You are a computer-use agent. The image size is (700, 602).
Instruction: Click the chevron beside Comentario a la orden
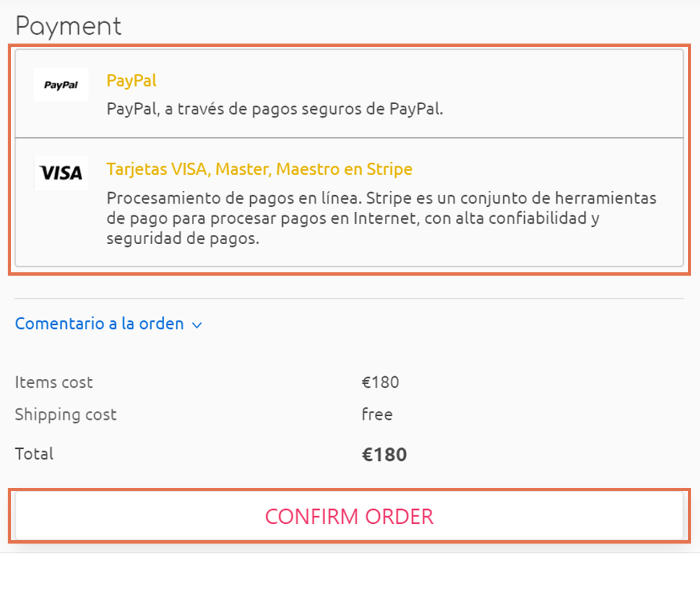[197, 325]
